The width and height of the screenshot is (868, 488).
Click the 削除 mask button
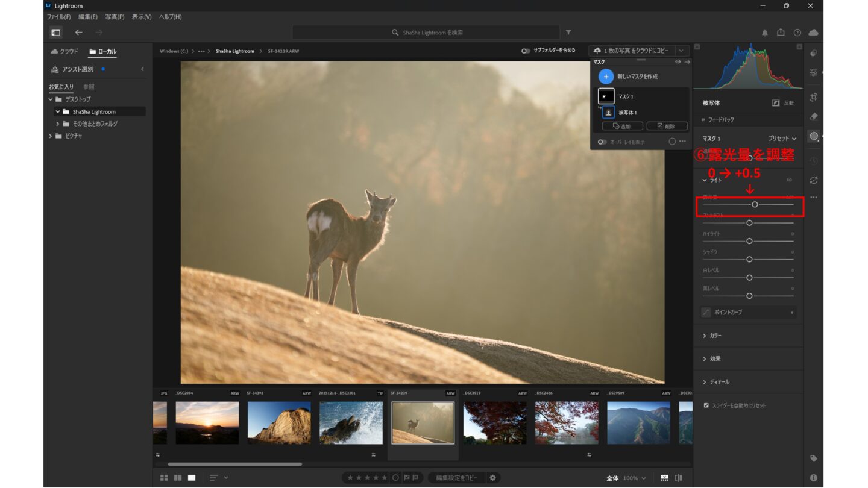667,126
